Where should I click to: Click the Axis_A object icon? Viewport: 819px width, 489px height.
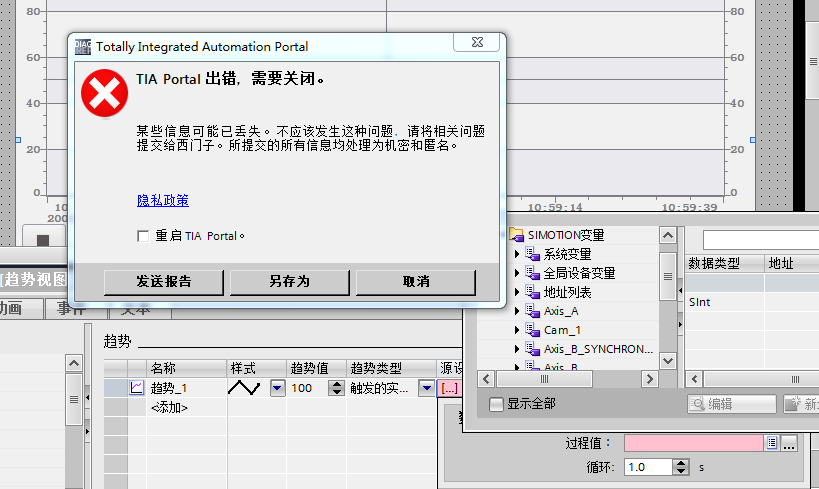(x=532, y=311)
